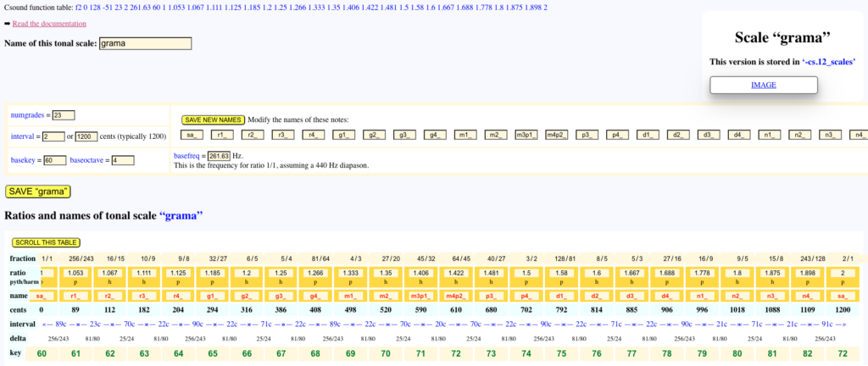Click the interval cents field showing 1200
The height and width of the screenshot is (366, 868).
click(86, 136)
